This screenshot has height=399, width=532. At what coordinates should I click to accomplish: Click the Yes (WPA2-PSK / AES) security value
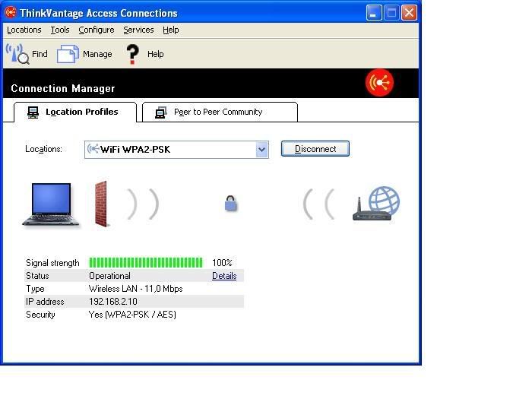(132, 315)
